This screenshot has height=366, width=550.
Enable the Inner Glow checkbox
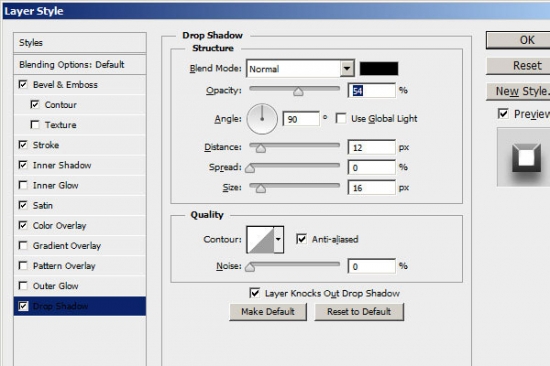[x=23, y=185]
